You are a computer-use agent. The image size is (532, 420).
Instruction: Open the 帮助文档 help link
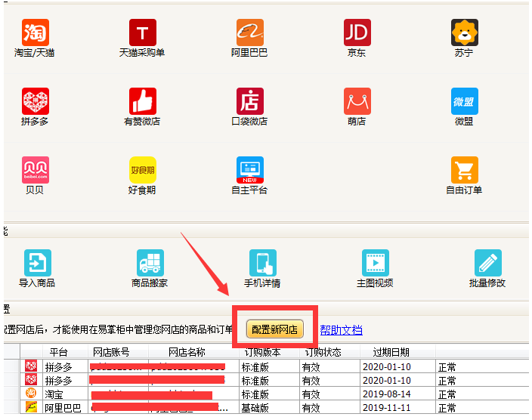pyautogui.click(x=341, y=330)
